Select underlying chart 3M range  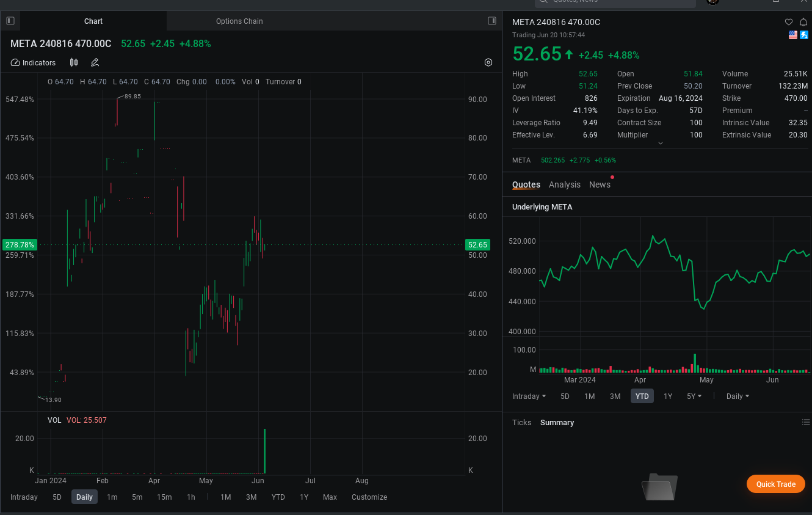pyautogui.click(x=615, y=396)
